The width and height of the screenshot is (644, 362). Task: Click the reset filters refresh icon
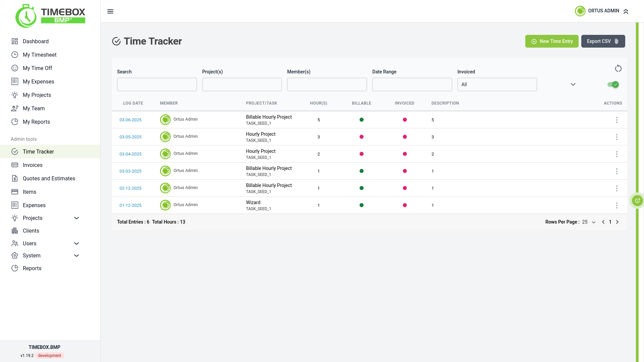(x=618, y=68)
